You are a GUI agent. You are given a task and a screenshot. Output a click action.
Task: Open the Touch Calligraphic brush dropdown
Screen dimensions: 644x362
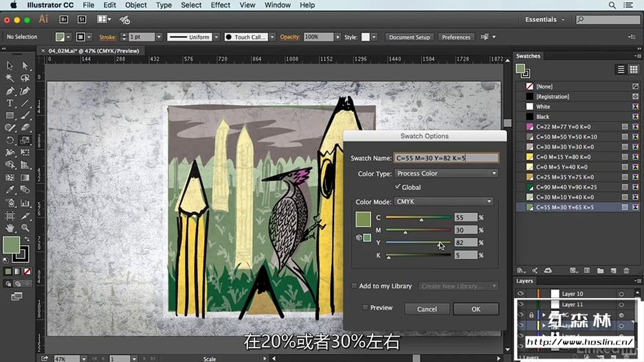(272, 37)
